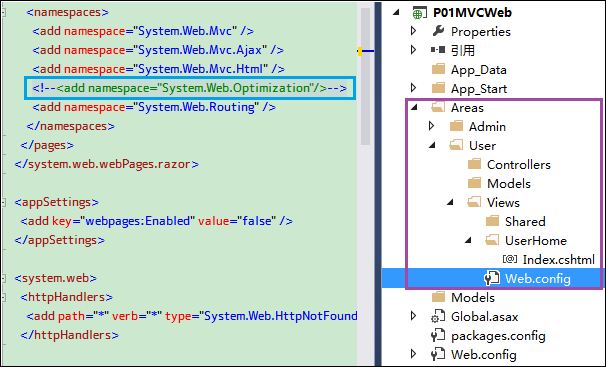
Task: Click the System.Web.Routing namespace line
Action: pyautogui.click(x=154, y=107)
